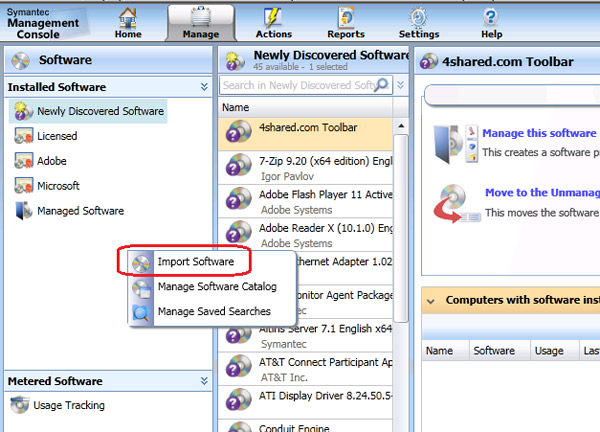This screenshot has width=600, height=432.
Task: Select AT&T Connect Participant entry
Action: pos(305,369)
